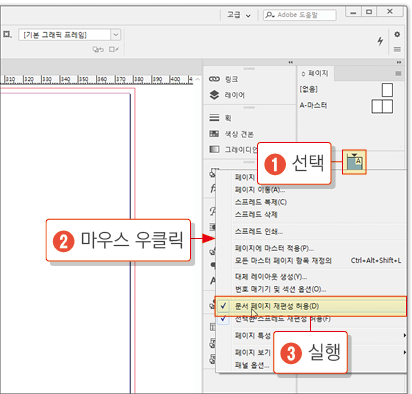Click the clear overrides icon under style dropdown
This screenshot has width=412, height=394.
(x=98, y=50)
